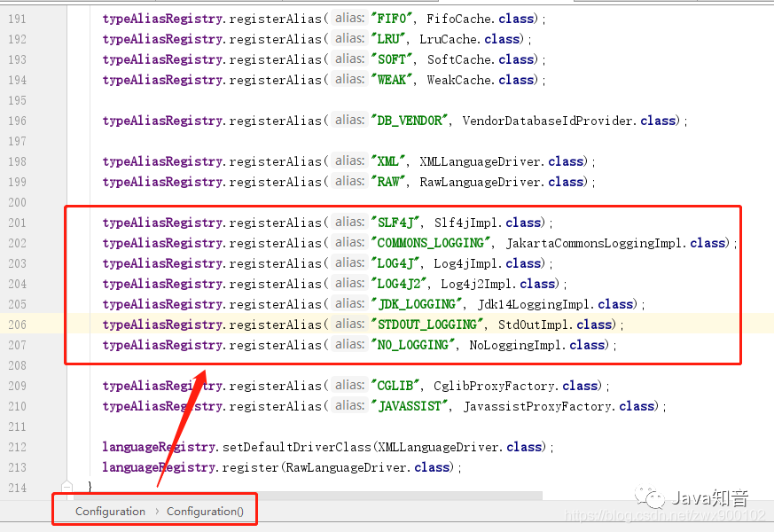Click RawLanguageDriver on line 199
Screen dimensions: 774x532
click(x=480, y=182)
